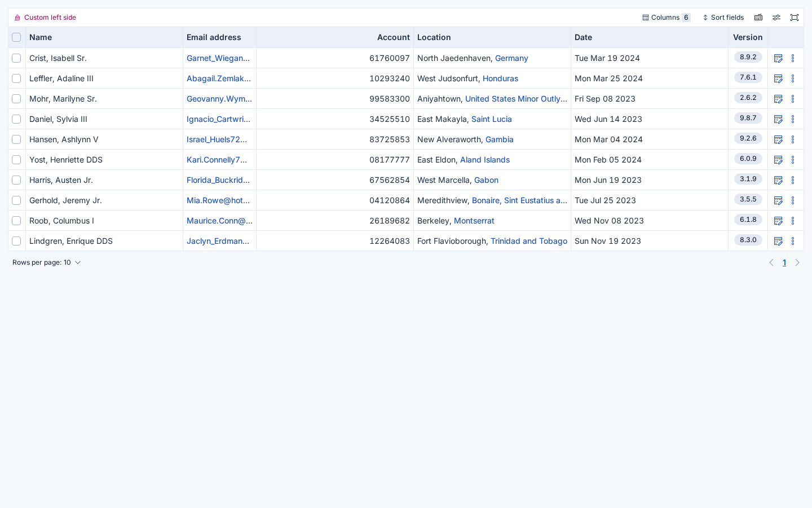Select the Hansen, Ashlynn V row checkbox
The image size is (812, 508).
(16, 139)
